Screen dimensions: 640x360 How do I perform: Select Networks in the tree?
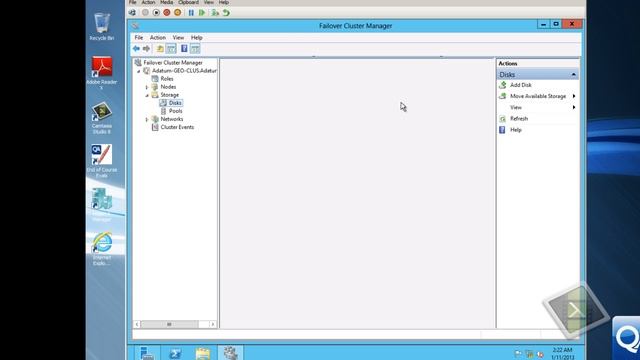pos(172,119)
